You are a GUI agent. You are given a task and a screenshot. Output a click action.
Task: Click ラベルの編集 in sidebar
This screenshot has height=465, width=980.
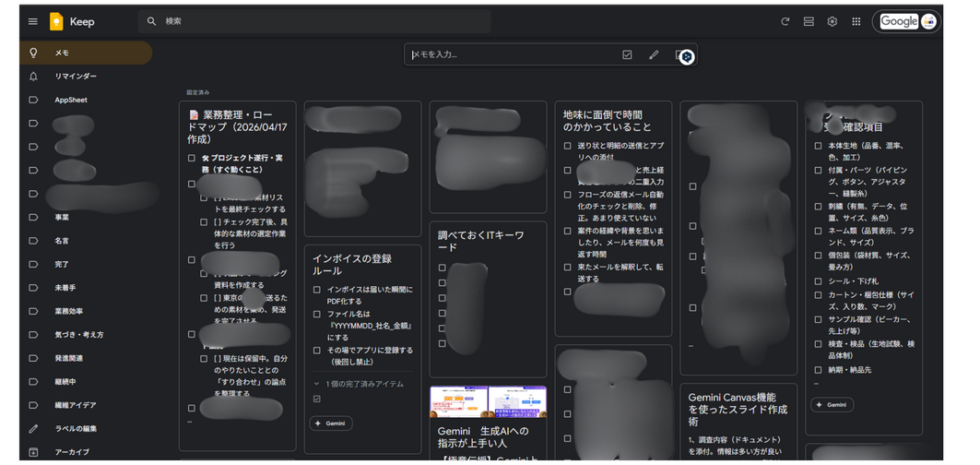pyautogui.click(x=76, y=429)
